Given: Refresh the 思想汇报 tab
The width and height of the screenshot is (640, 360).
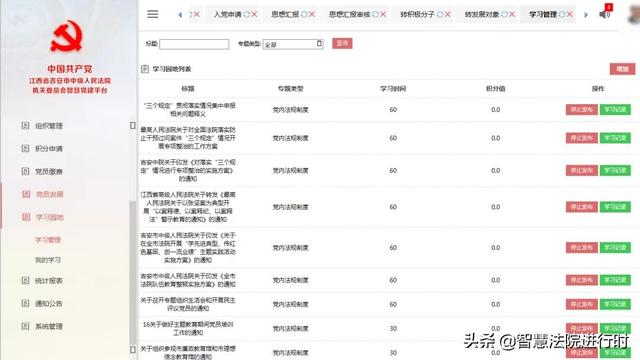Looking at the screenshot, I should pyautogui.click(x=304, y=14).
